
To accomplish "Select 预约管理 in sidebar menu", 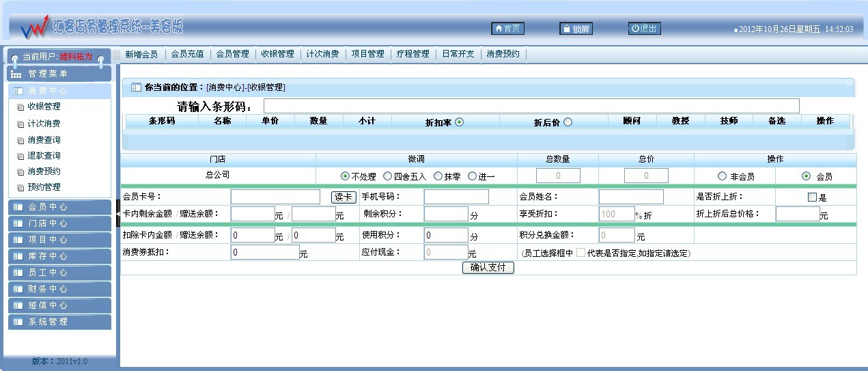I will [44, 187].
